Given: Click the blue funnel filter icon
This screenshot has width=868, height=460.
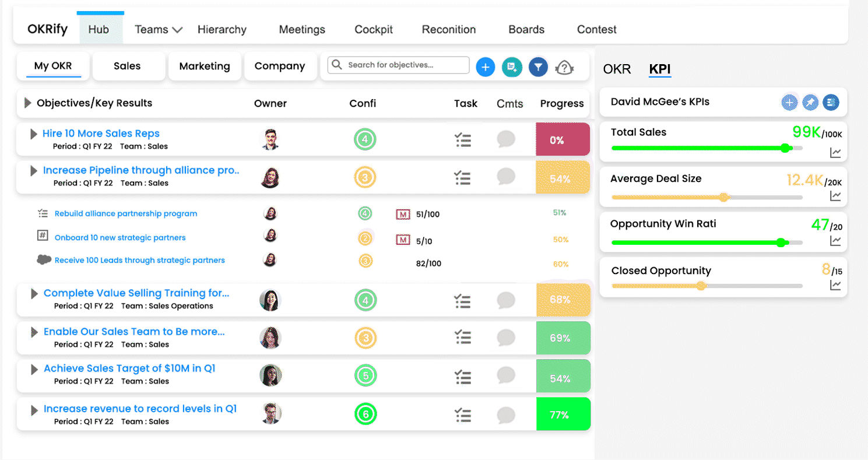Looking at the screenshot, I should click(538, 68).
